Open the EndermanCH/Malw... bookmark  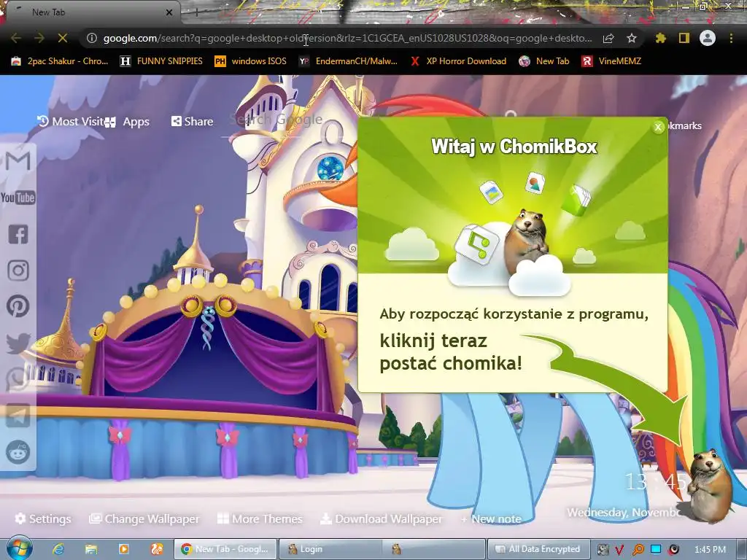tap(348, 61)
